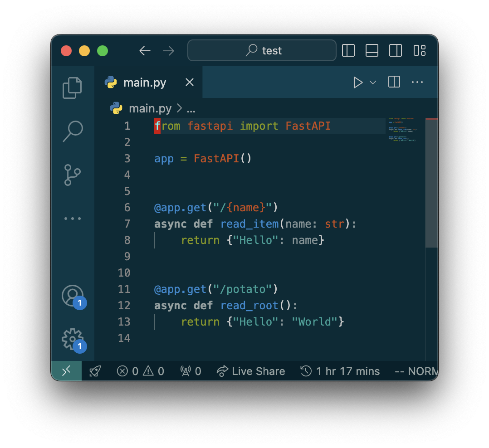Screen dimensions: 489x448
Task: Open the editor More Actions ellipsis menu
Action: [417, 82]
